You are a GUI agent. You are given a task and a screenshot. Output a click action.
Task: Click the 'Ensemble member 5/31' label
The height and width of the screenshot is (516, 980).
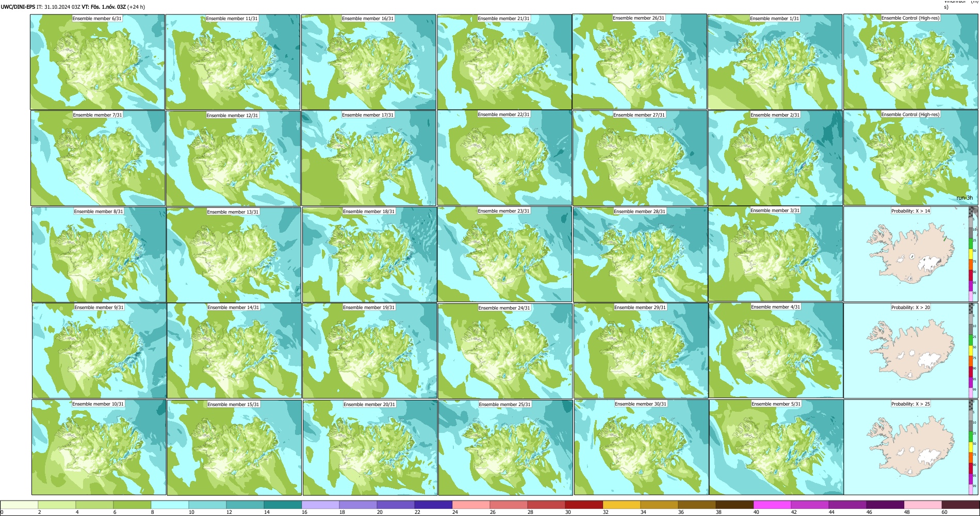click(776, 404)
